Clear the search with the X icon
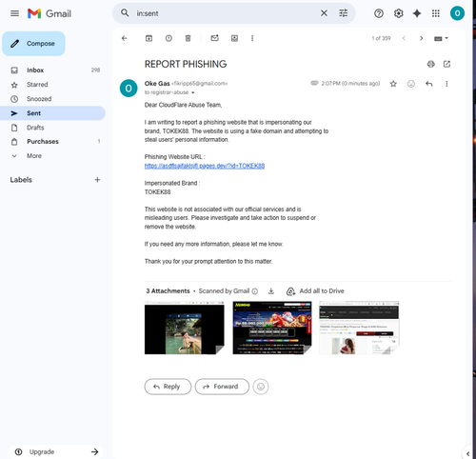The width and height of the screenshot is (476, 459). point(324,13)
